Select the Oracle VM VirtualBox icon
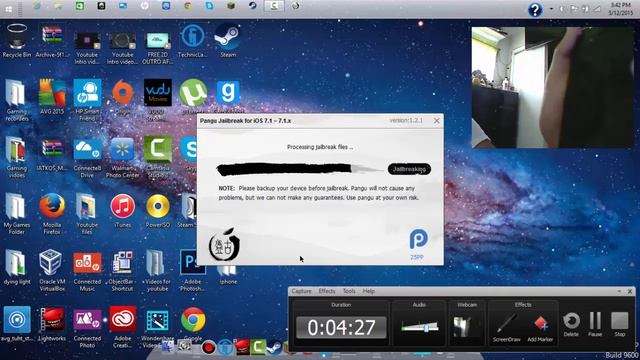The height and width of the screenshot is (360, 640). [x=52, y=270]
